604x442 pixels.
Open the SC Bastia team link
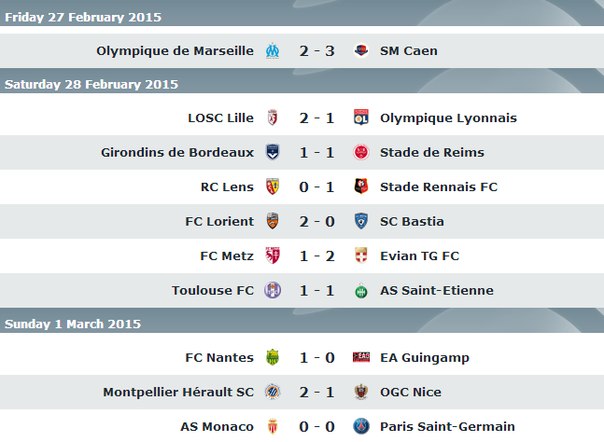[412, 222]
